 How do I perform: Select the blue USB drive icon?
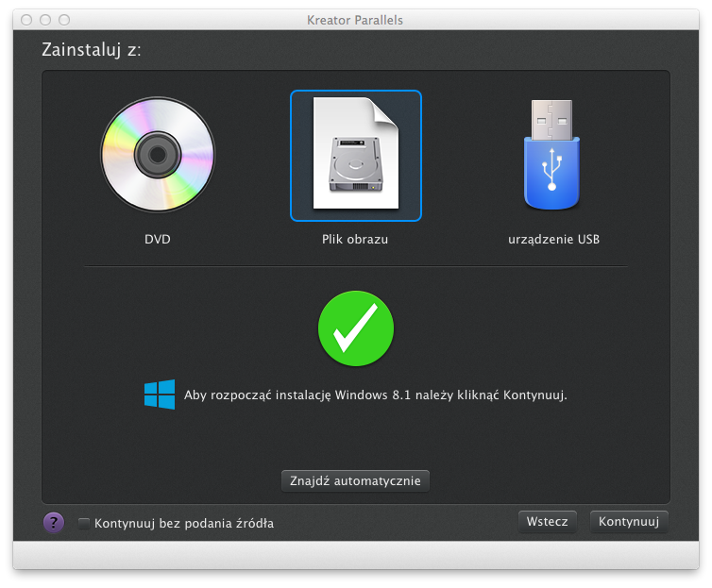tap(552, 155)
